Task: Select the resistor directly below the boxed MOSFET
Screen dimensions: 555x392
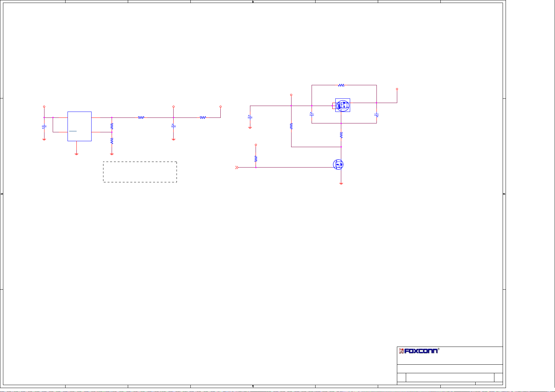Action: coord(341,135)
